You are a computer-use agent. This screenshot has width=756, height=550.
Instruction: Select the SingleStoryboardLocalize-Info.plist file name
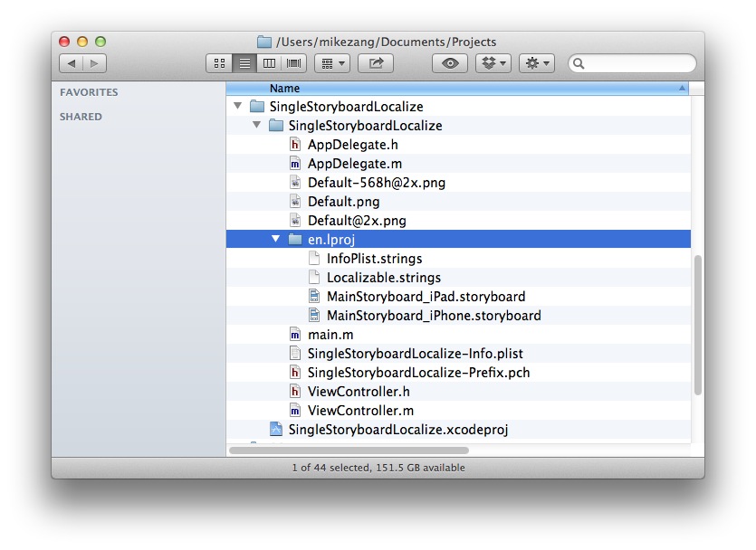(416, 354)
